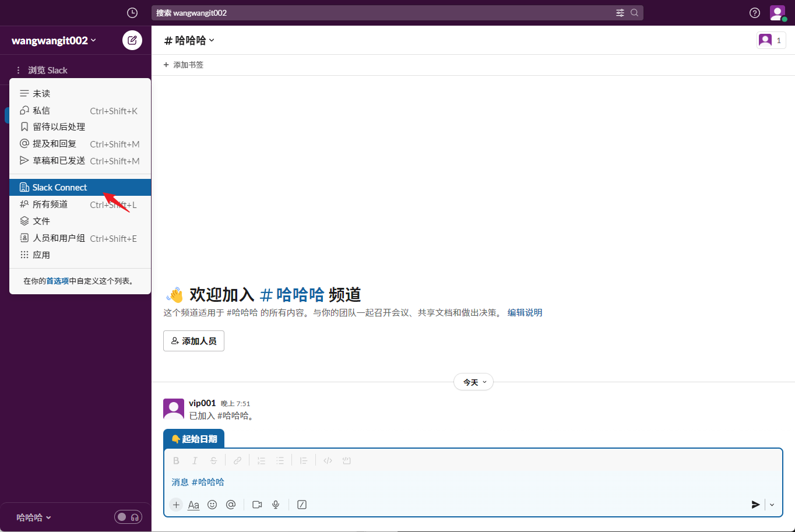This screenshot has width=795, height=532.
Task: Click the 添加人员 button
Action: [x=194, y=341]
